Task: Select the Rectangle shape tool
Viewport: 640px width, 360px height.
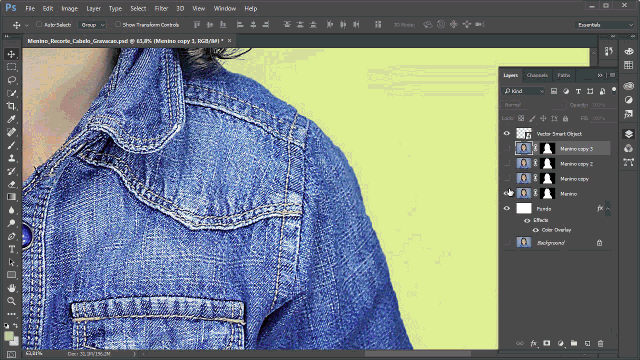Action: coord(11,275)
